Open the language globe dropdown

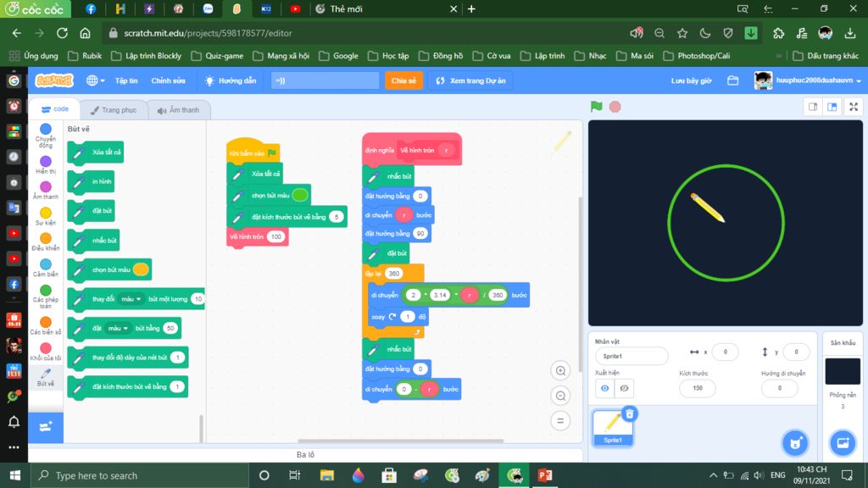coord(95,80)
